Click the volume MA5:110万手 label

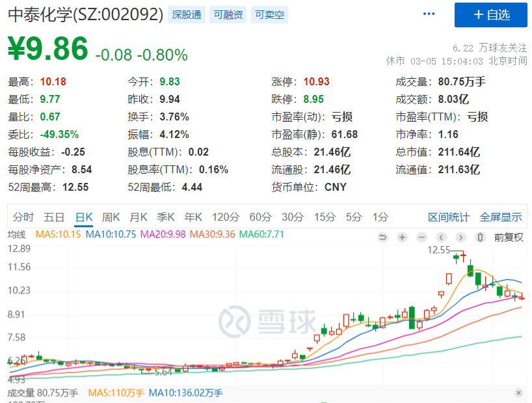coord(116,393)
